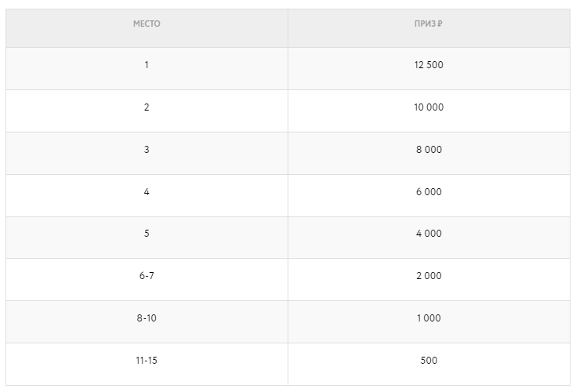Click the 1 000 prize value
This screenshot has width=576, height=392.
pos(429,318)
